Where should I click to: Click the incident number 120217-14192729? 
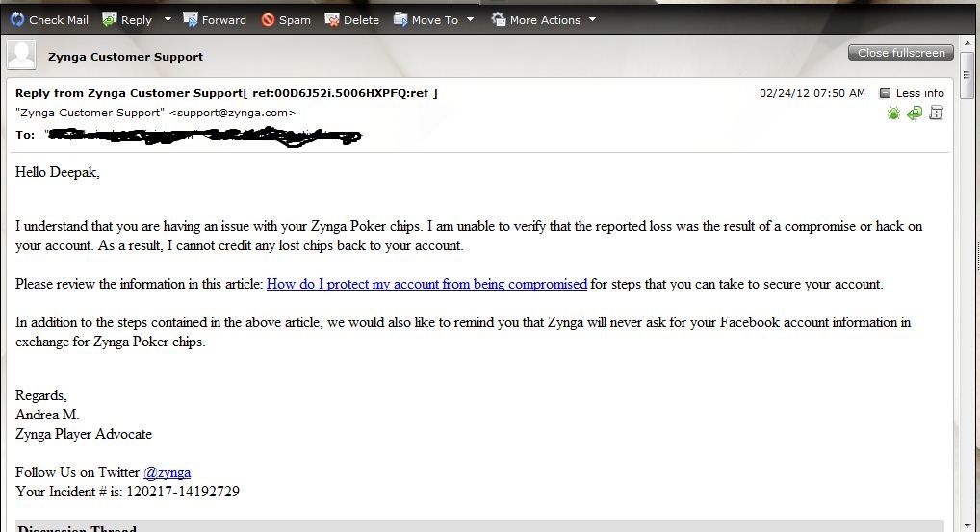[x=183, y=492]
